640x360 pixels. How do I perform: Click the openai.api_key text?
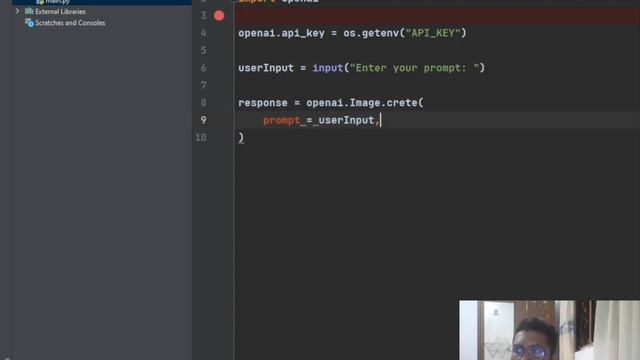(x=281, y=33)
